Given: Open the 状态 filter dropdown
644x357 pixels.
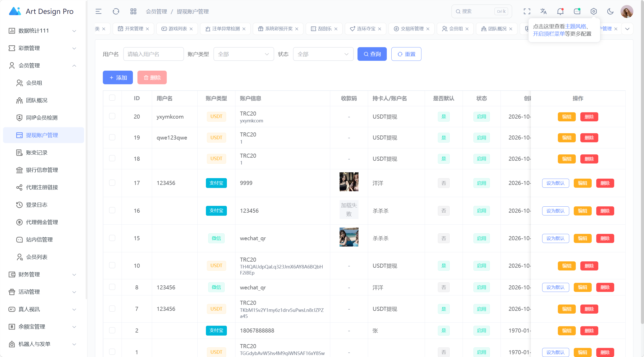Looking at the screenshot, I should (x=323, y=54).
